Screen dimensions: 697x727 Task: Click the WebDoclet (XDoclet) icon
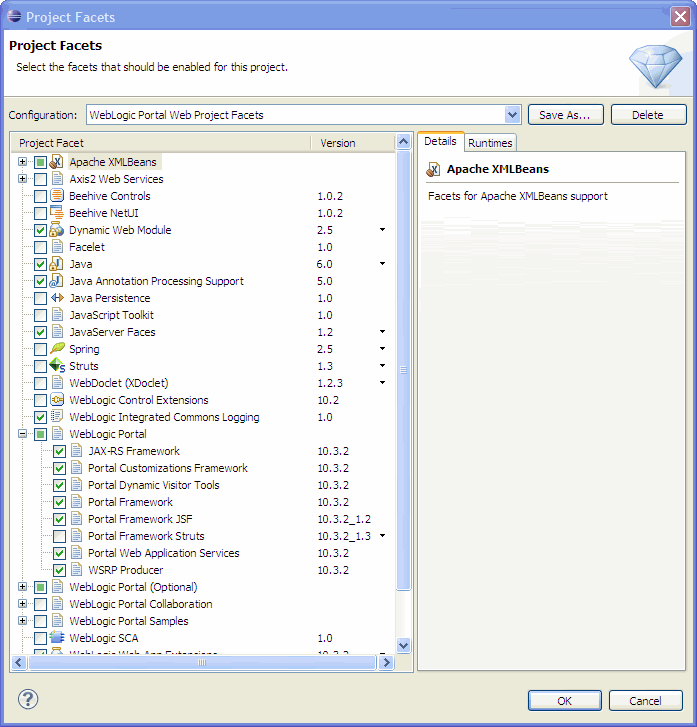pos(58,383)
